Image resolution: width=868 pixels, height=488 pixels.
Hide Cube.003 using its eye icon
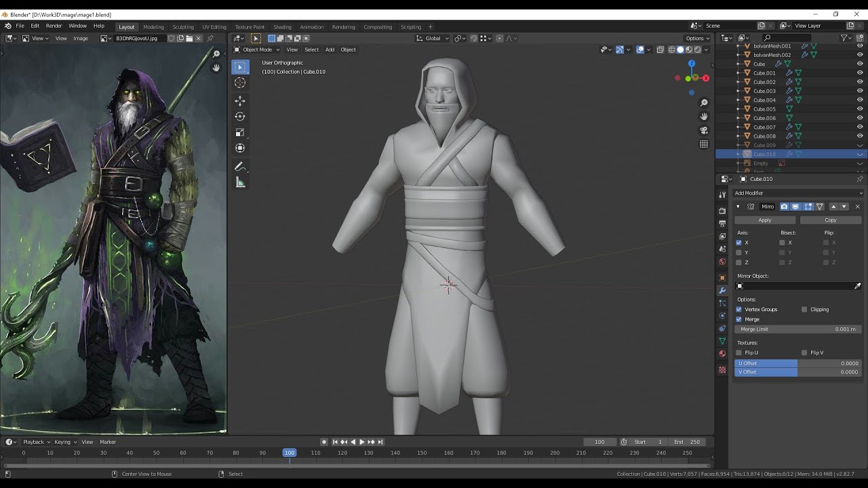click(x=860, y=91)
